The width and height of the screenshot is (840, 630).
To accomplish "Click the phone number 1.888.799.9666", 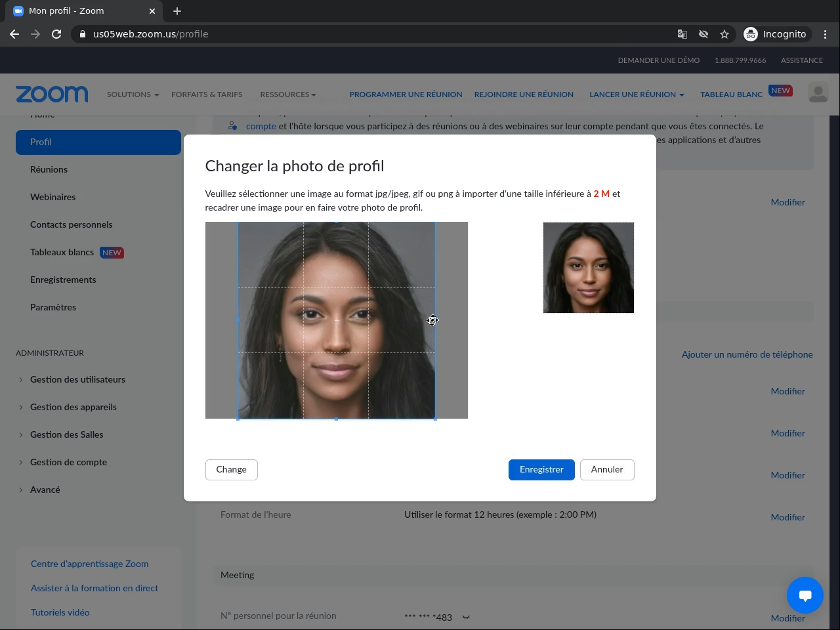I will 740,60.
